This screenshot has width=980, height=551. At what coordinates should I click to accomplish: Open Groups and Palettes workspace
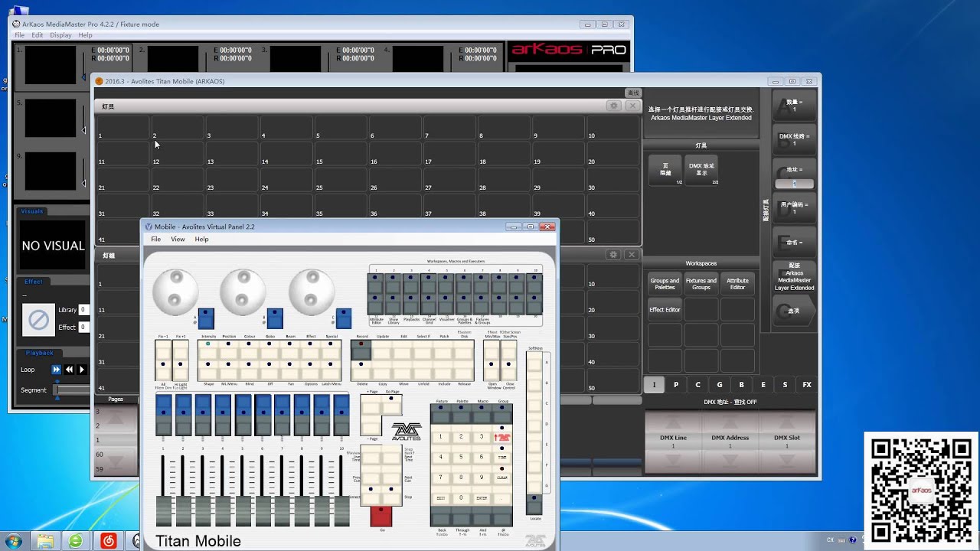click(x=665, y=284)
